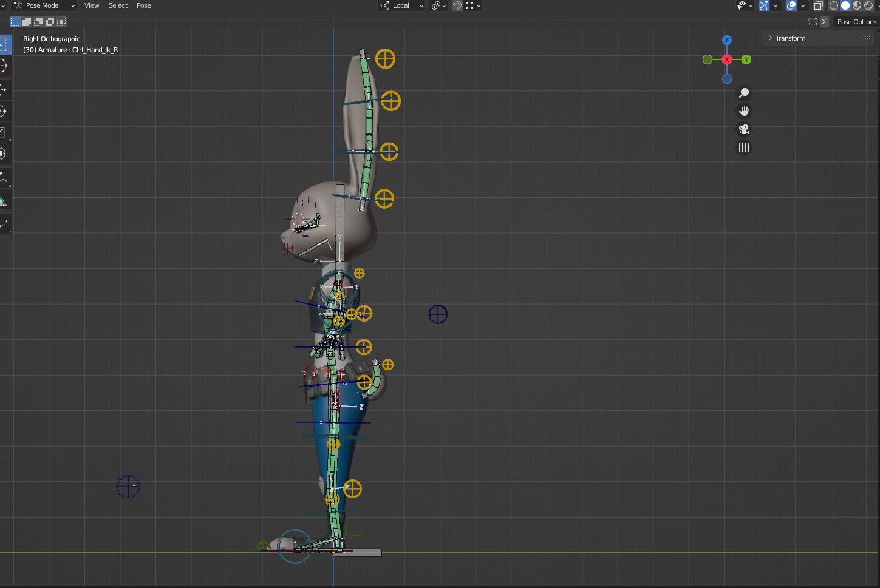Click the Pan view hand icon

coord(744,111)
